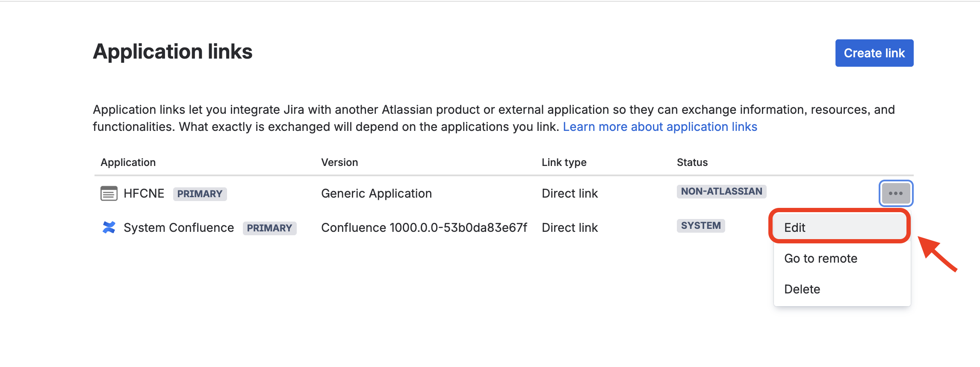Choose Go to remote in the menu
Screen dimensions: 980x367
[821, 258]
